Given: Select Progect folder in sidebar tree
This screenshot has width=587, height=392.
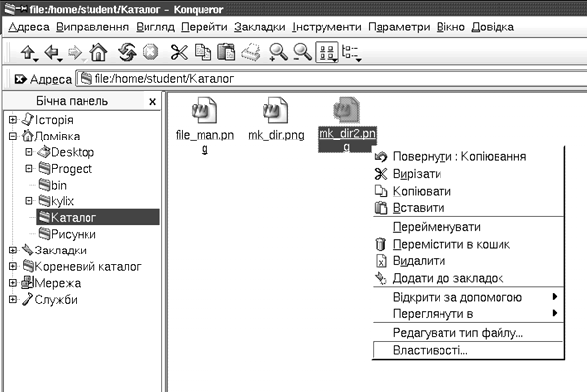Looking at the screenshot, I should [x=66, y=169].
